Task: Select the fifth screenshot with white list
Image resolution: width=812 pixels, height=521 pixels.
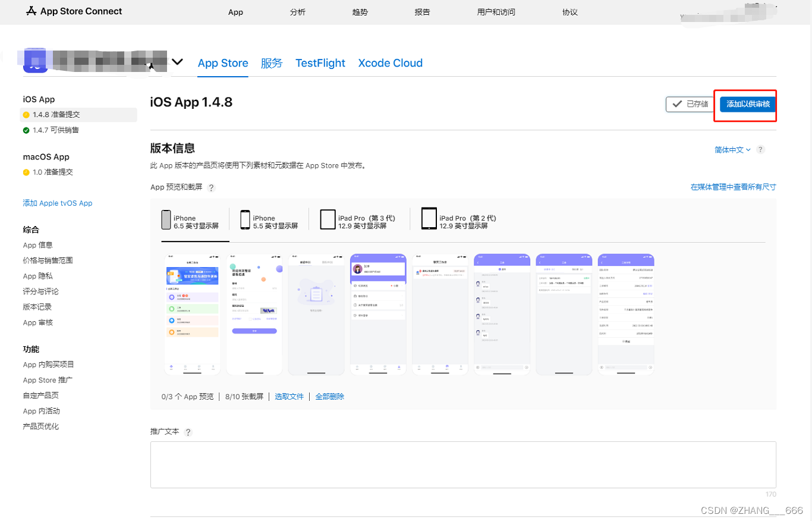Action: click(x=440, y=315)
